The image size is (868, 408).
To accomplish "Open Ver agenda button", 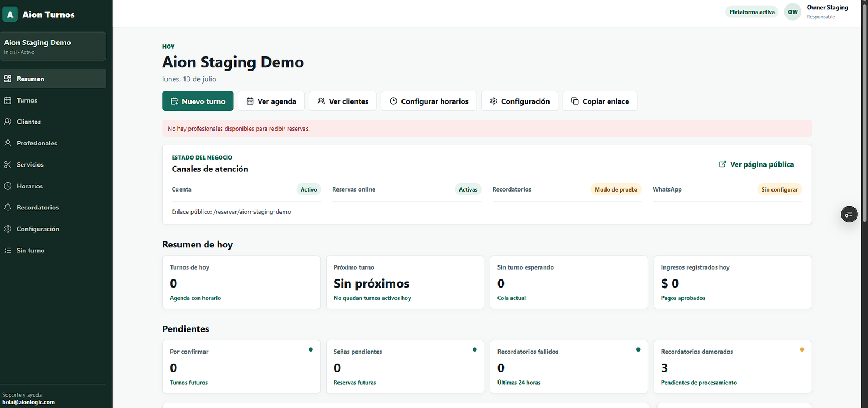I will pos(271,101).
